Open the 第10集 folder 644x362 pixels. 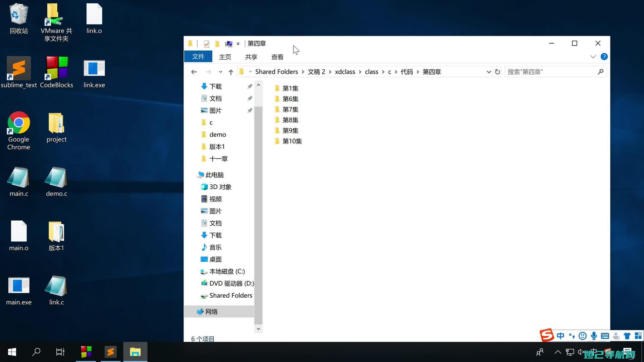pyautogui.click(x=292, y=140)
